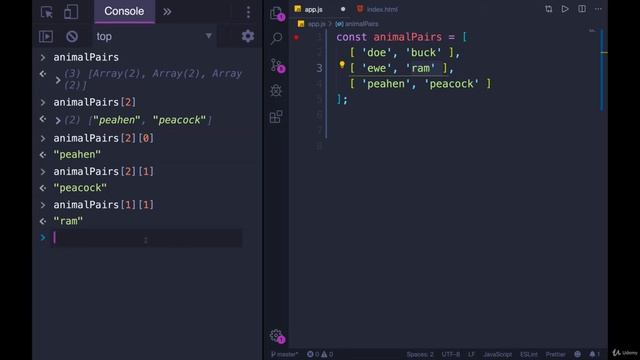Screen dimensions: 640x360
Task: Open the Extensions icon in activity bar
Action: (x=276, y=117)
